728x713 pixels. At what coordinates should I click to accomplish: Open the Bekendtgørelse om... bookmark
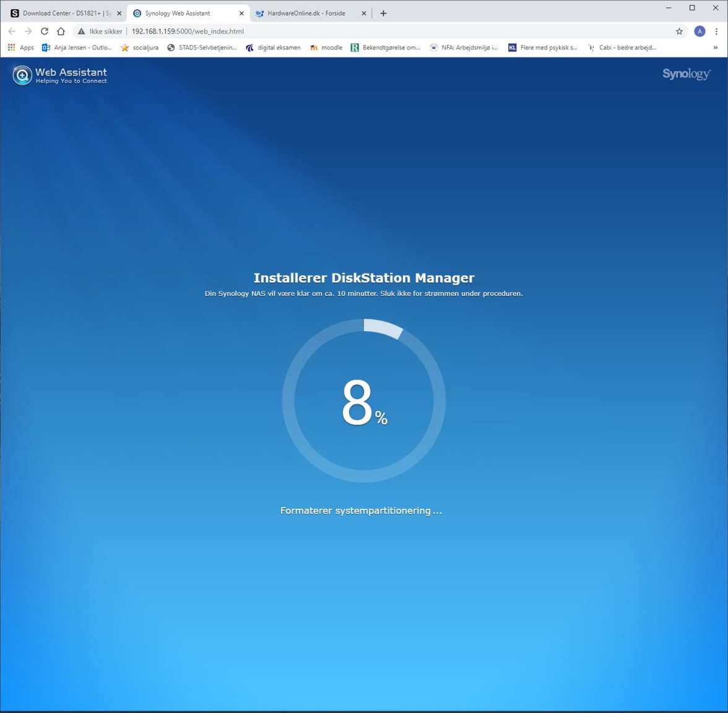click(385, 47)
